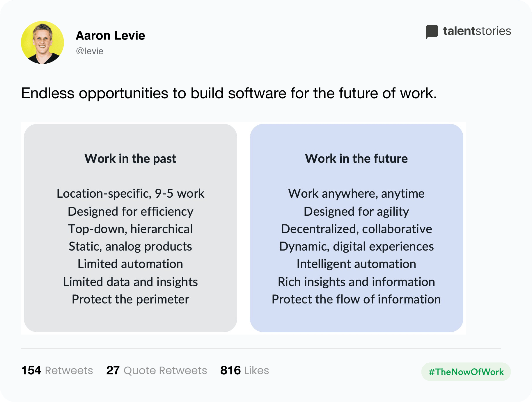This screenshot has height=402, width=532.
Task: Click the Aaron Levie display name
Action: 110,35
